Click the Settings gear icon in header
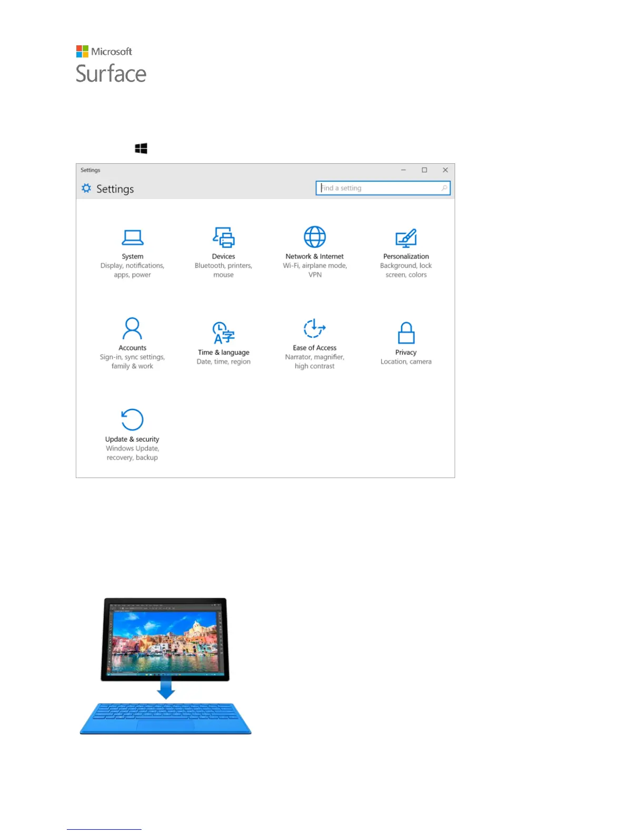Viewport: 644px width, 834px height. (86, 188)
